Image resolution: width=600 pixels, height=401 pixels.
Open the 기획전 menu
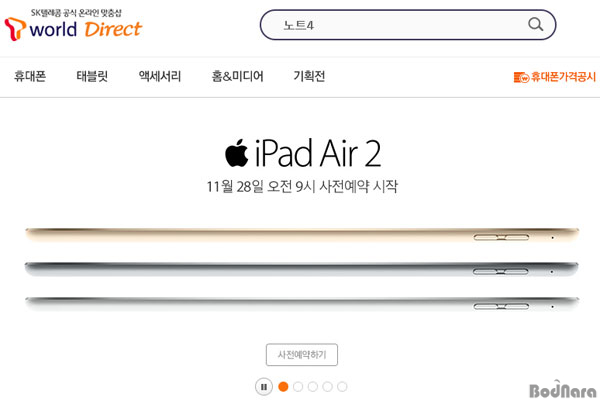(x=309, y=76)
